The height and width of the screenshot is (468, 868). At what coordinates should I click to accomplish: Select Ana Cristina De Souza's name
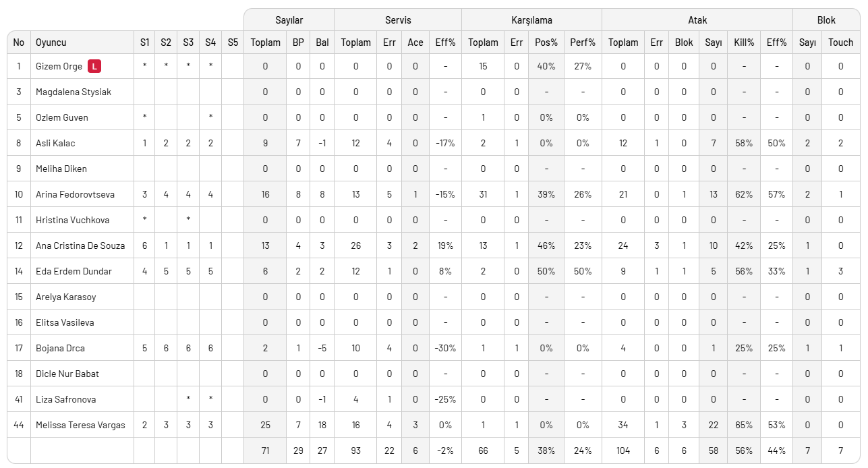point(80,245)
